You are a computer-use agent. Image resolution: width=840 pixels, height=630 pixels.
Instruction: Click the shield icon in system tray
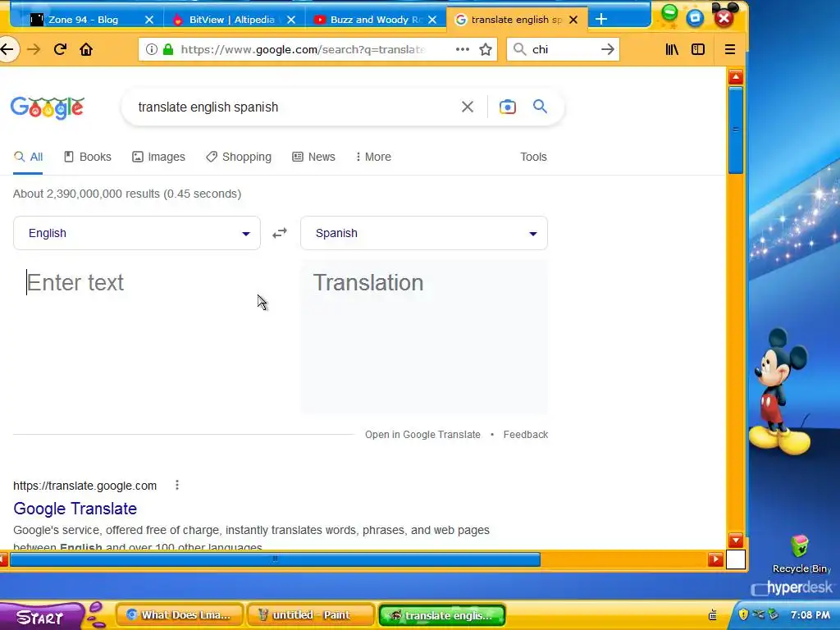point(743,614)
